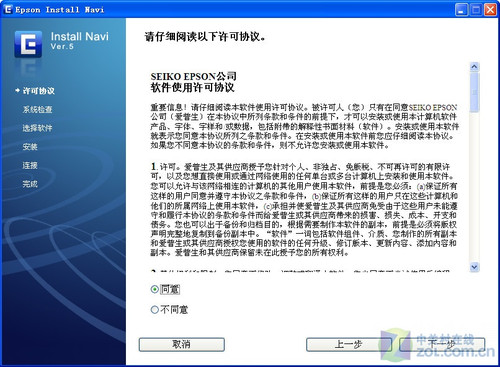Minimize the Epson Install Navi window
Image resolution: width=500 pixels, height=367 pixels.
[x=461, y=9]
